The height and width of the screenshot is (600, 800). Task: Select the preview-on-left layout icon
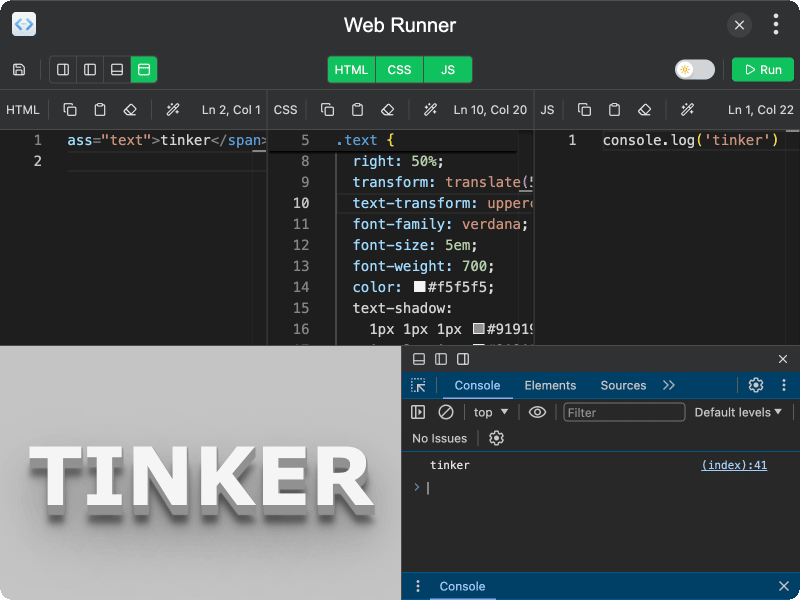click(x=90, y=69)
